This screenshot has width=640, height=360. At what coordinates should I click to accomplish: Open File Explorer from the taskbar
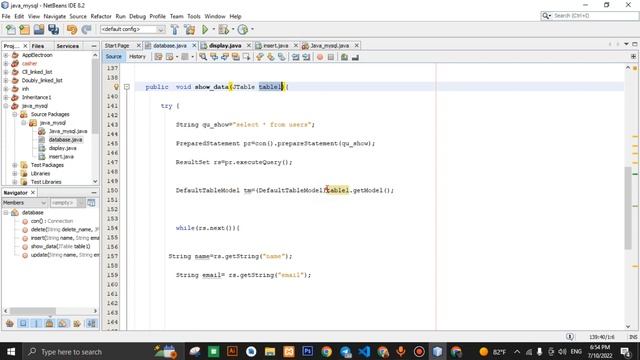(x=270, y=351)
